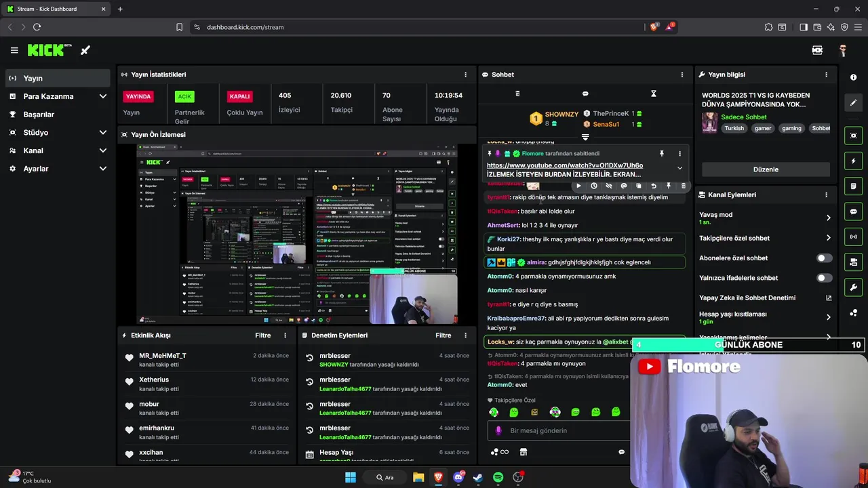The width and height of the screenshot is (868, 488).
Task: Click the pencil edit icon in the right sidebar
Action: click(853, 102)
